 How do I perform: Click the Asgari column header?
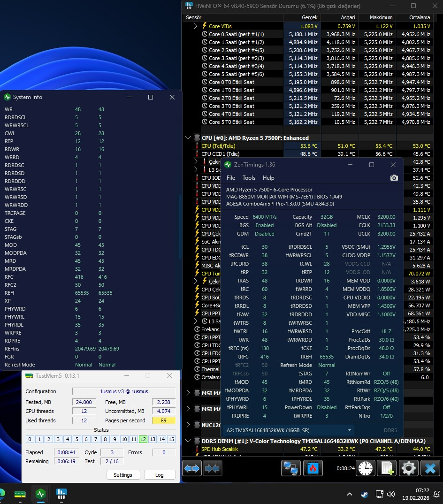coord(339,17)
